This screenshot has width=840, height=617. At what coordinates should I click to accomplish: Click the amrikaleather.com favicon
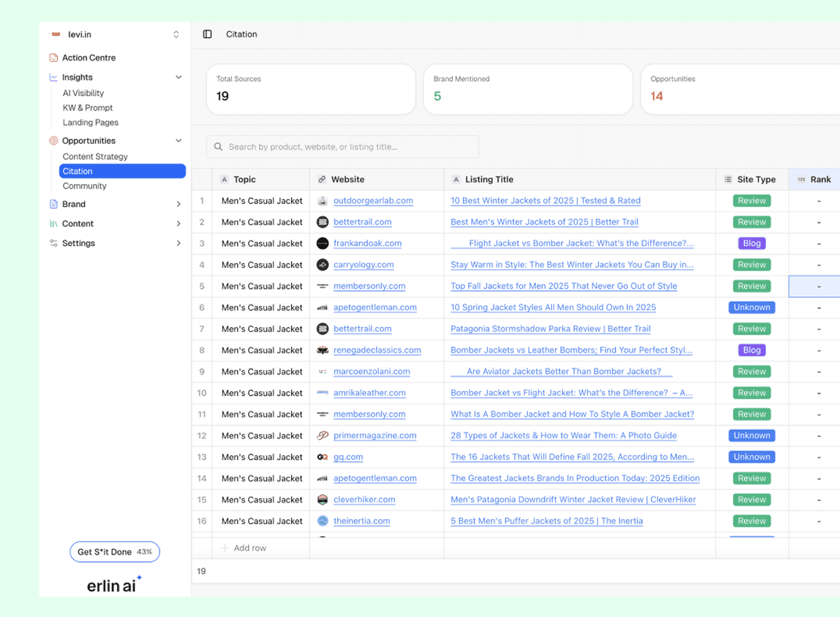[x=323, y=393]
